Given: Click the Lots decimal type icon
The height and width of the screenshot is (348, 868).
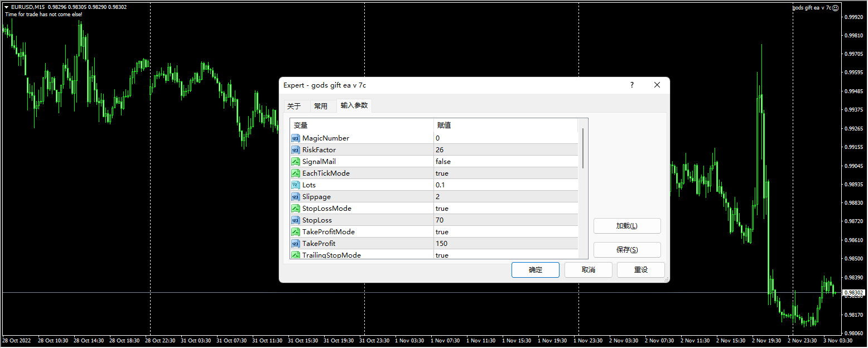Looking at the screenshot, I should coord(296,185).
